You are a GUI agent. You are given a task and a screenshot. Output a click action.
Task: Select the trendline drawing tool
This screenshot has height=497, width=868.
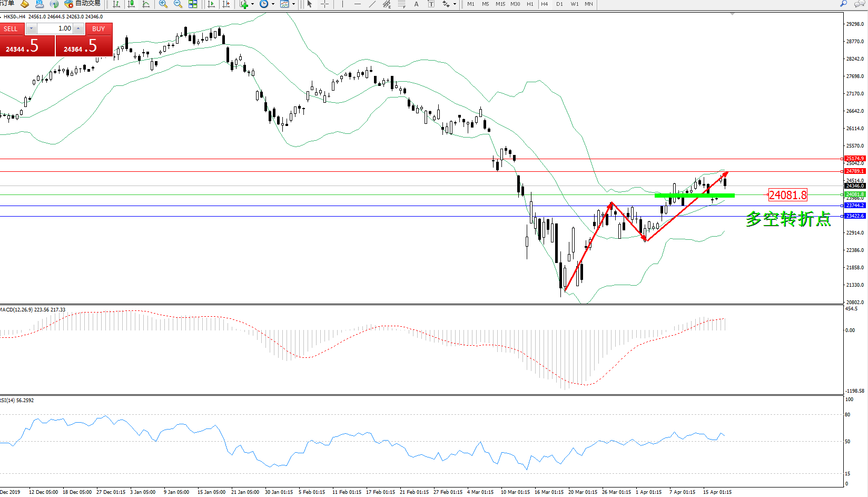[372, 4]
